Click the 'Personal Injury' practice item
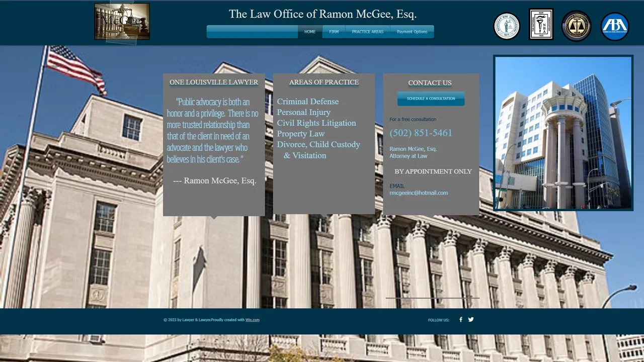Viewport: 644px width, 362px height. (304, 112)
